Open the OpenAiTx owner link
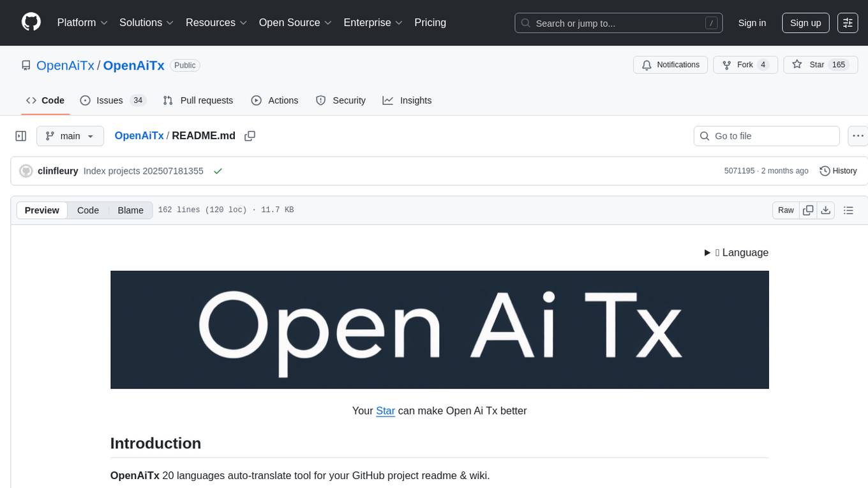 pyautogui.click(x=65, y=65)
